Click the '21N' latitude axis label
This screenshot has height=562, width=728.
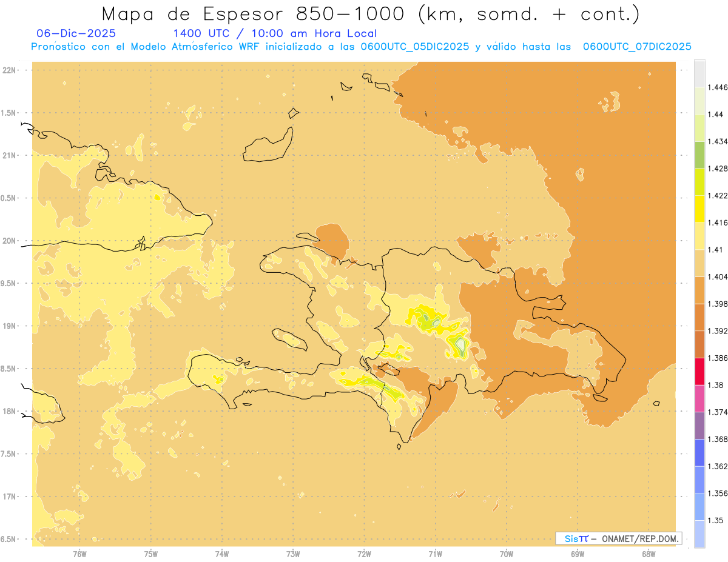tap(8, 156)
